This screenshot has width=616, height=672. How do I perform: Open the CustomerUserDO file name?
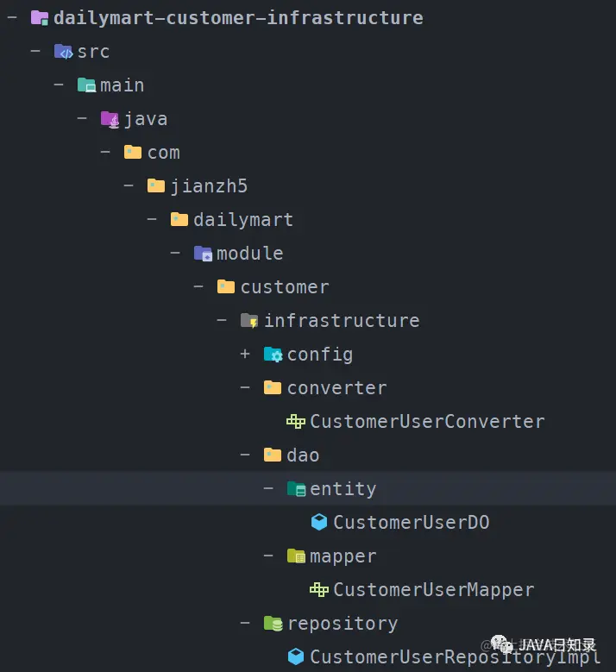click(412, 523)
